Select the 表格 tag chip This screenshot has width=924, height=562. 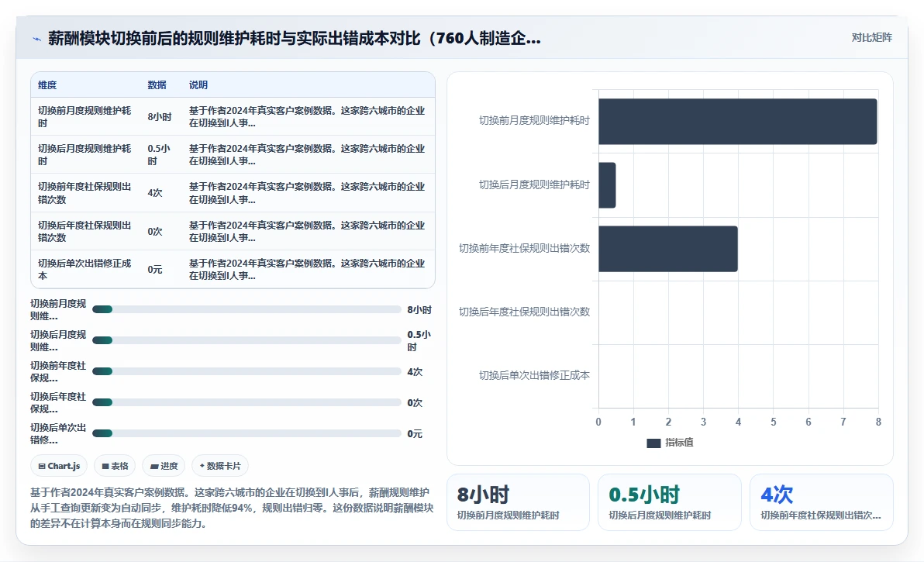pos(115,466)
